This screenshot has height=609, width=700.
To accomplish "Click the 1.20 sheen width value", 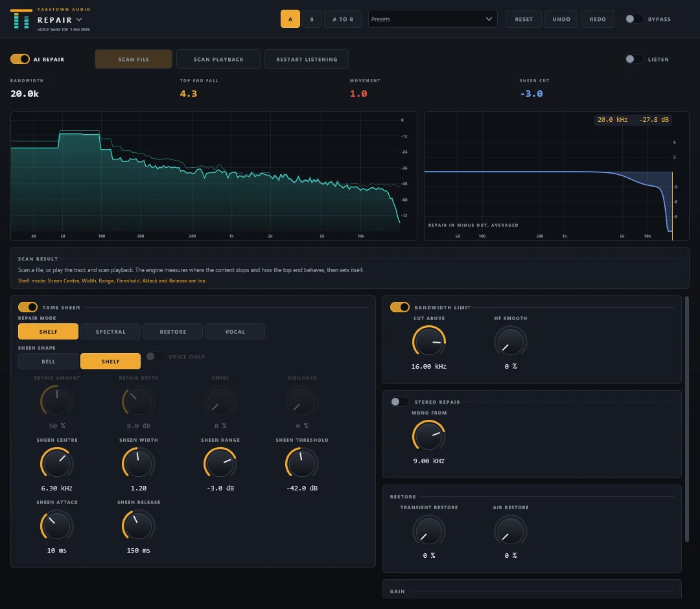I will [x=139, y=488].
